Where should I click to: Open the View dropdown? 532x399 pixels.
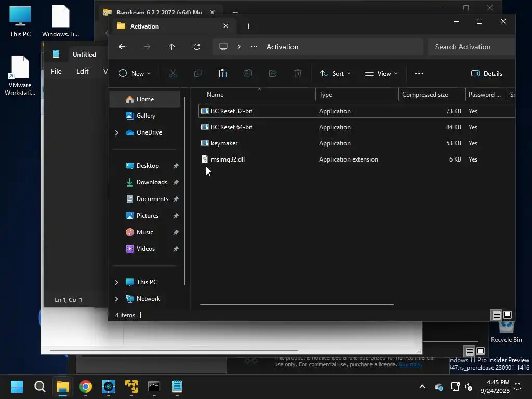coord(381,73)
